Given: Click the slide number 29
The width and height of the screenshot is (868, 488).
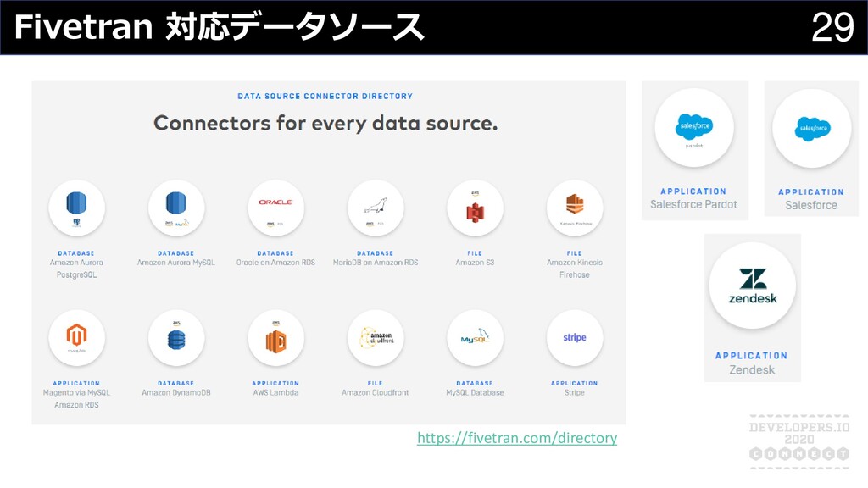Looking at the screenshot, I should point(832,27).
